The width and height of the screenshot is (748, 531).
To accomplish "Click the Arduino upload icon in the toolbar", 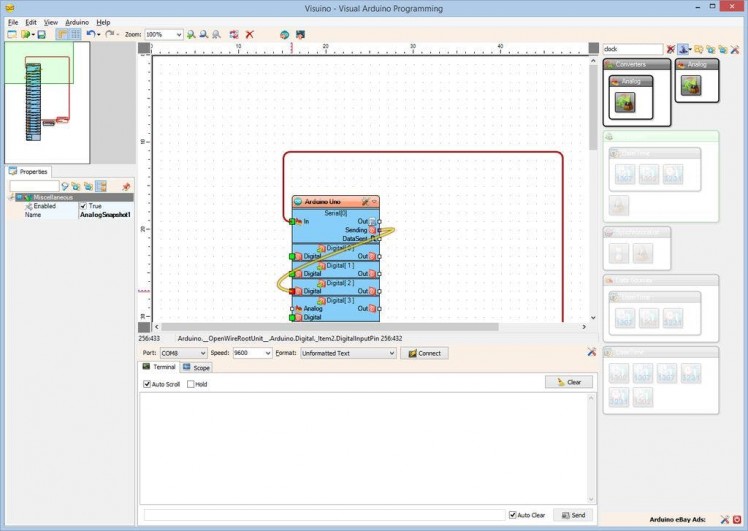I will tap(299, 34).
